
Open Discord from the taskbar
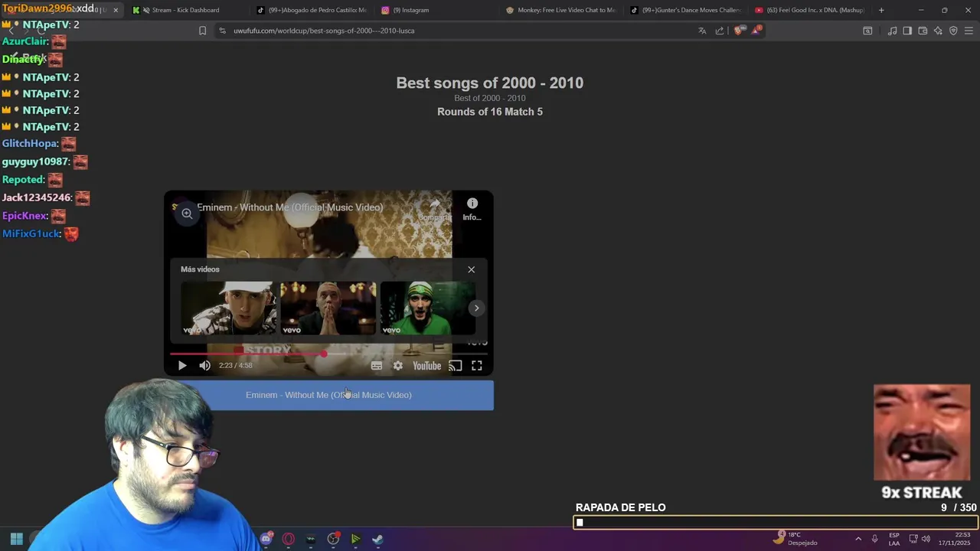coord(266,539)
